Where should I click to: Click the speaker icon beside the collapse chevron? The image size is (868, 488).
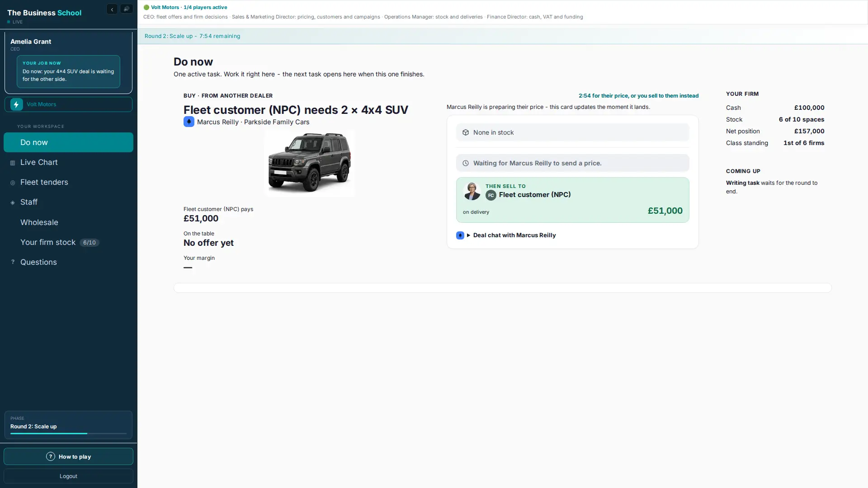click(127, 9)
